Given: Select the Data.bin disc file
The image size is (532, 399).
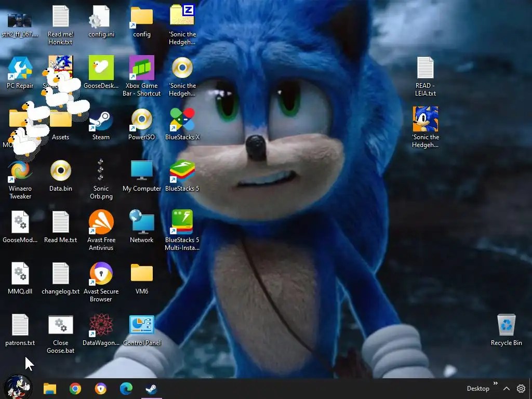Looking at the screenshot, I should (x=60, y=170).
